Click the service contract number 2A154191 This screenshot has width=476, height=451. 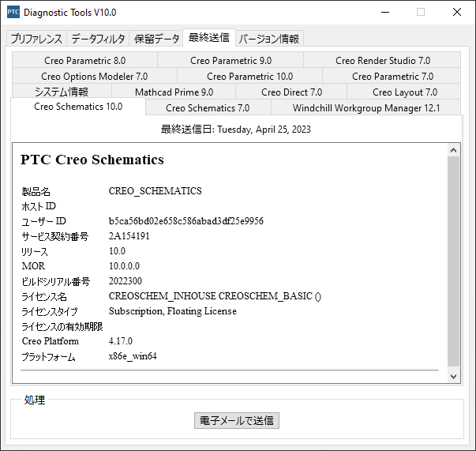click(129, 236)
